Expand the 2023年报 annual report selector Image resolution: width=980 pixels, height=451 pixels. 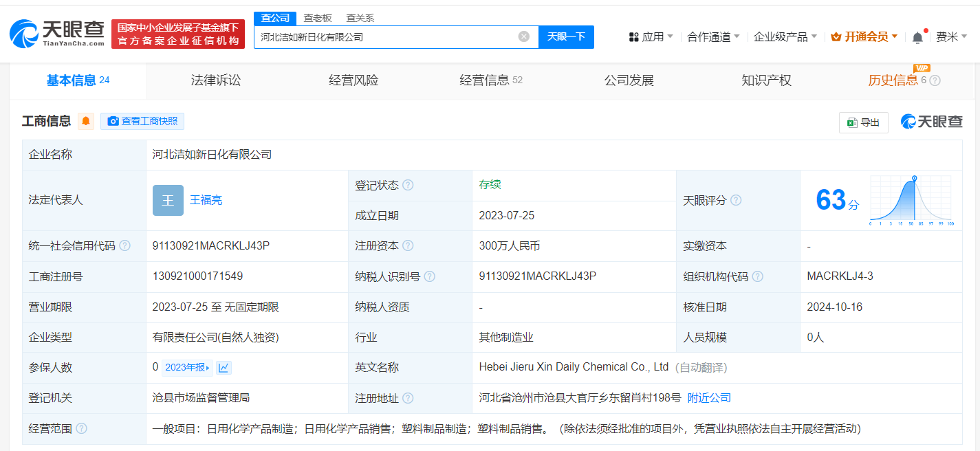coord(187,368)
